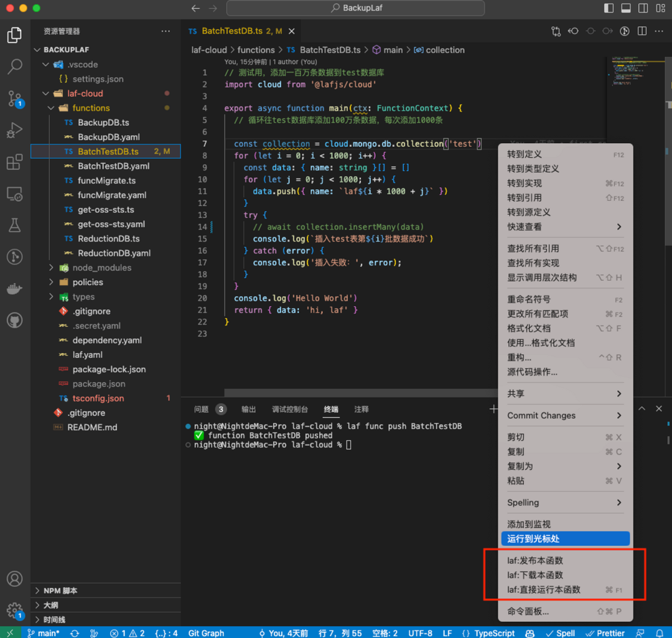Collapse the BACKUPLAF root folder

tap(37, 50)
